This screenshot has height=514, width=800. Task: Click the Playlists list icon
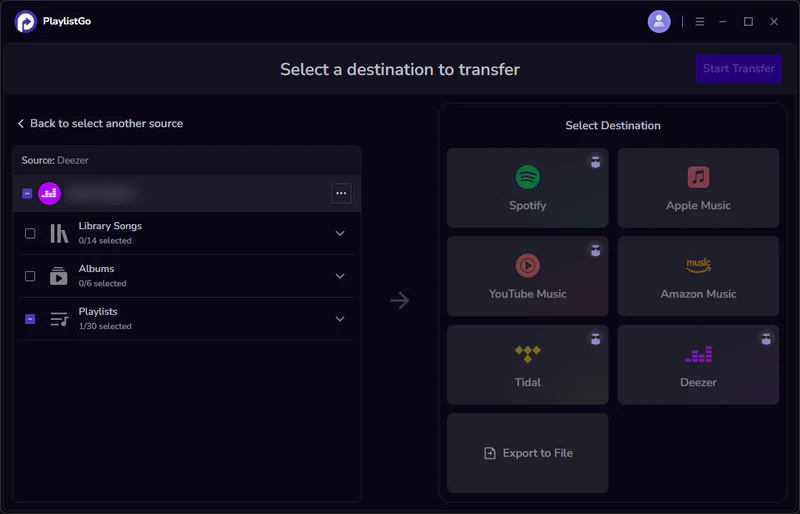59,319
